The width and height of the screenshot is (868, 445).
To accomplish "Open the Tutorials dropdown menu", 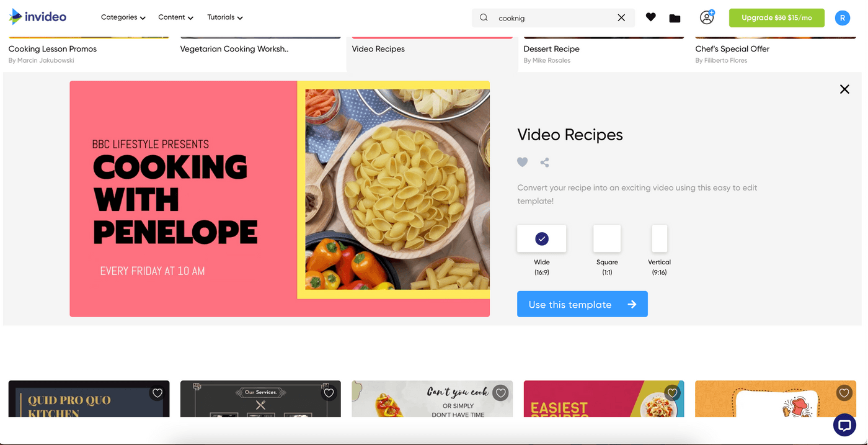I will tap(225, 17).
